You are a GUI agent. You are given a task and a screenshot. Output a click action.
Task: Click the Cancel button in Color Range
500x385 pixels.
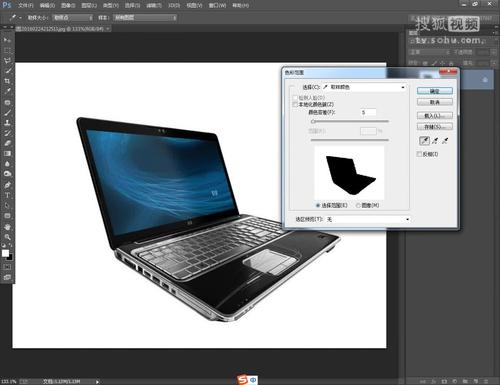pos(435,102)
